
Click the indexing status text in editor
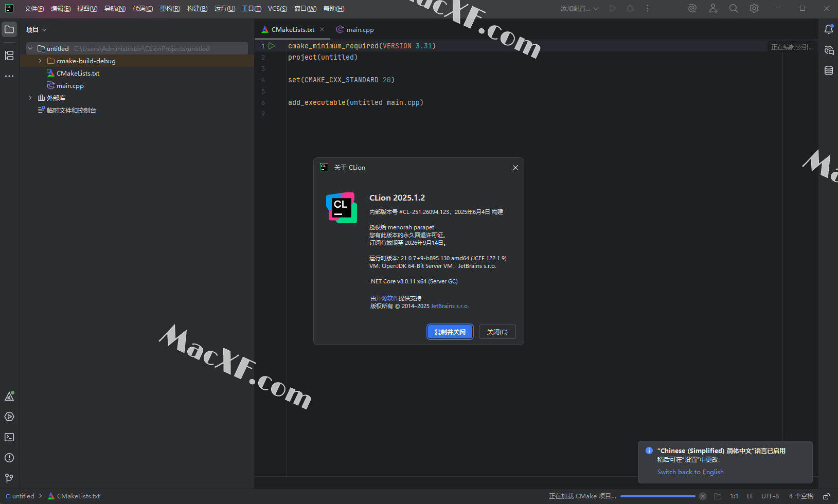click(792, 47)
